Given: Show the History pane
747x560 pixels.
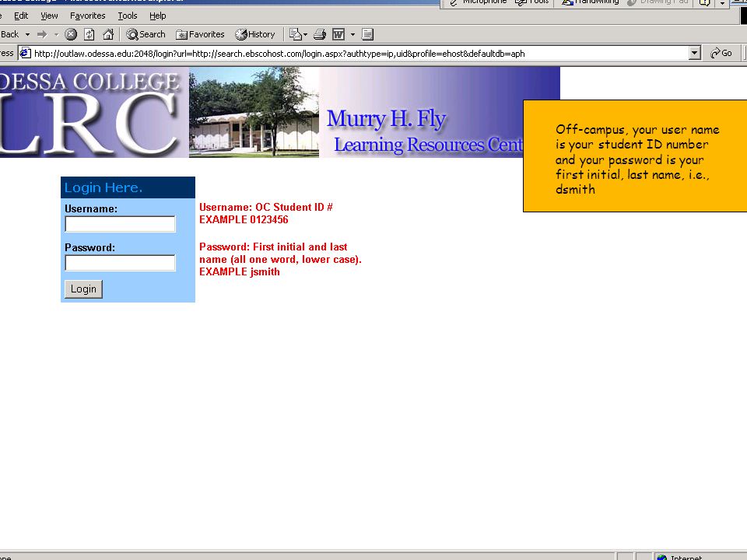Looking at the screenshot, I should pos(255,34).
